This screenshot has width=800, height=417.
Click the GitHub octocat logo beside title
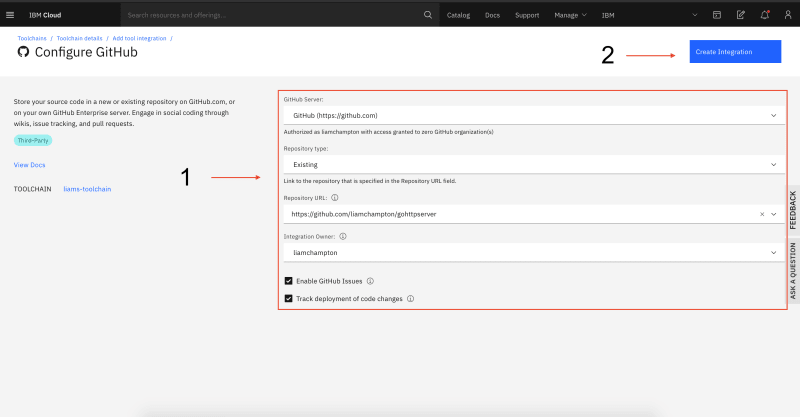tap(23, 52)
